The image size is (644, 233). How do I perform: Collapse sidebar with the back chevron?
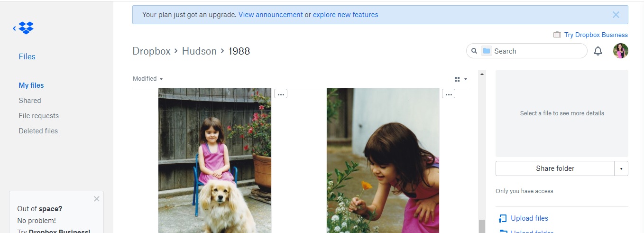coord(14,28)
